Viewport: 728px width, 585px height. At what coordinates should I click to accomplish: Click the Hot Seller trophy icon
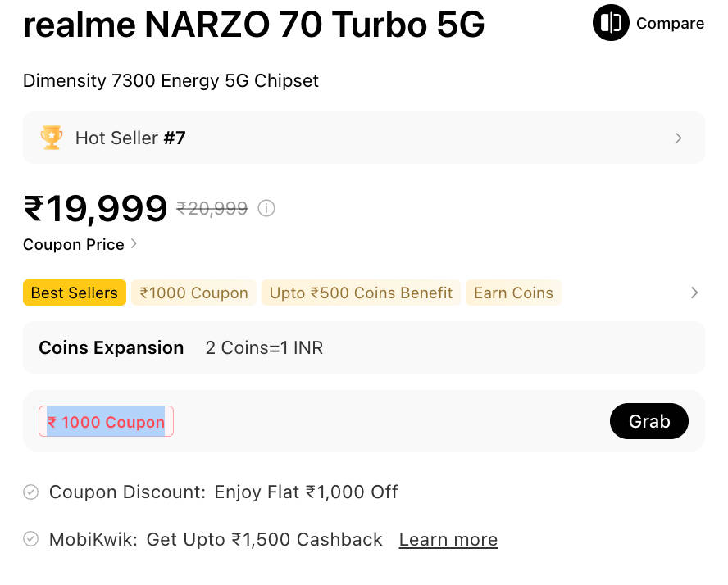(52, 138)
